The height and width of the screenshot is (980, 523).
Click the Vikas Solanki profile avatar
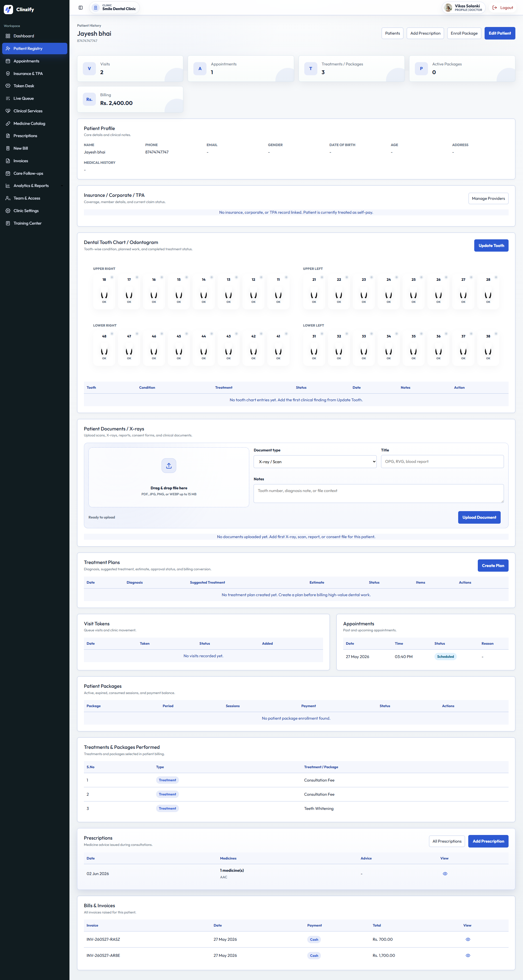(448, 8)
